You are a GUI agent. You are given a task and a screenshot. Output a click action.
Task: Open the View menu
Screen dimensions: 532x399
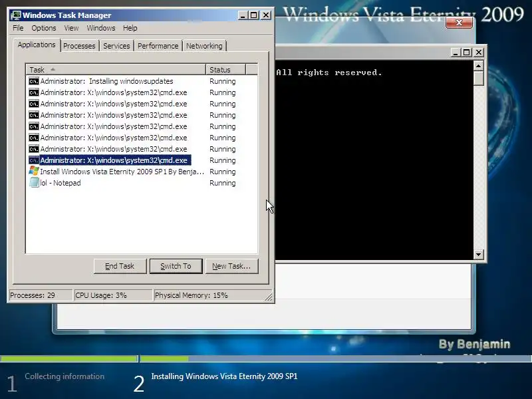click(x=71, y=28)
